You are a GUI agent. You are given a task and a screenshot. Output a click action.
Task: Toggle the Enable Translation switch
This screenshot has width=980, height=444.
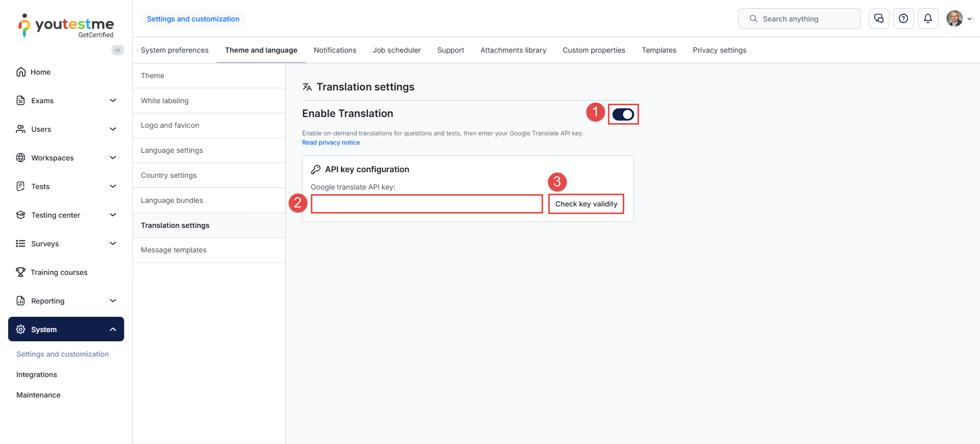pyautogui.click(x=623, y=114)
